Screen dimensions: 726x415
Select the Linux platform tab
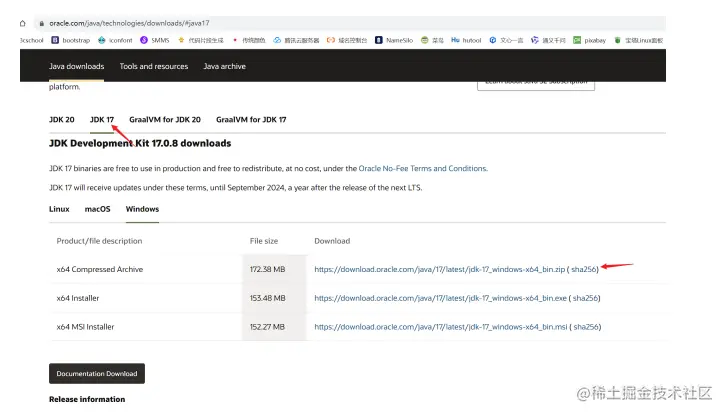pyautogui.click(x=59, y=209)
